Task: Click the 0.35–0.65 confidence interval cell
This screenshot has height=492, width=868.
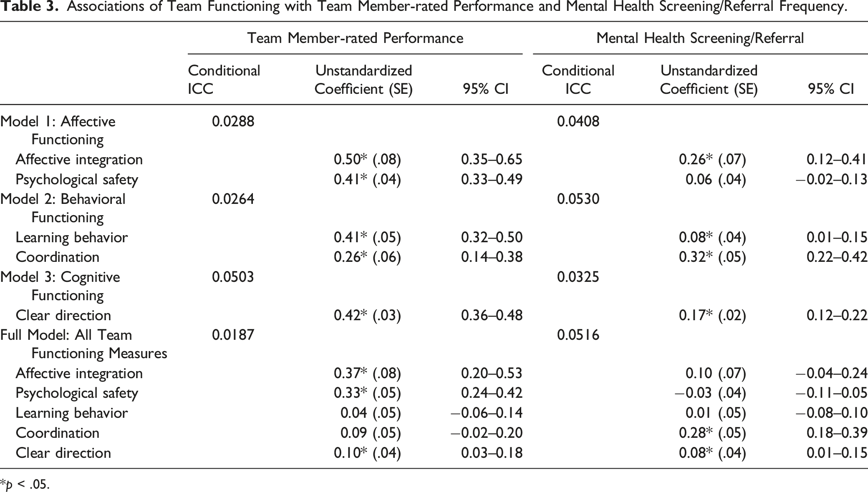Action: (x=492, y=159)
